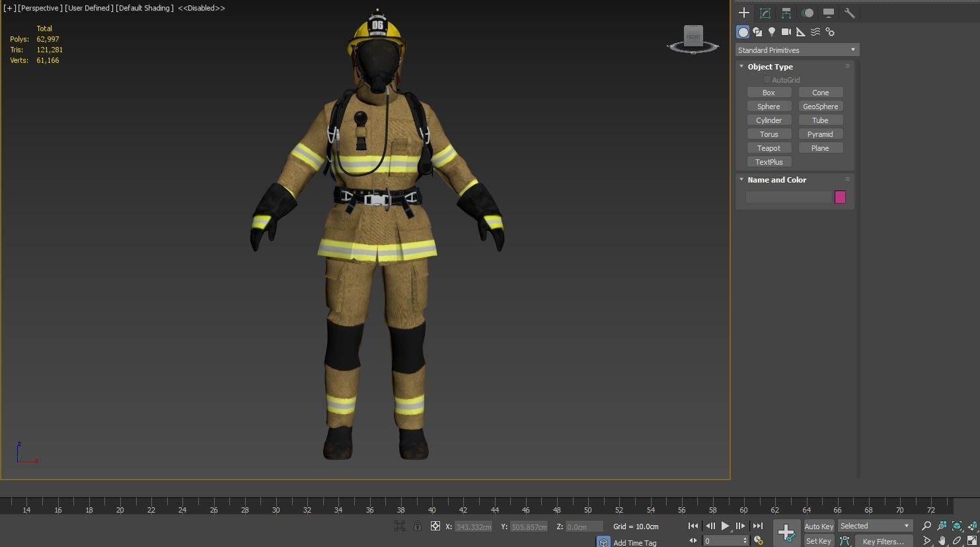Click the Previous Frame button
The height and width of the screenshot is (547, 980).
[x=710, y=526]
